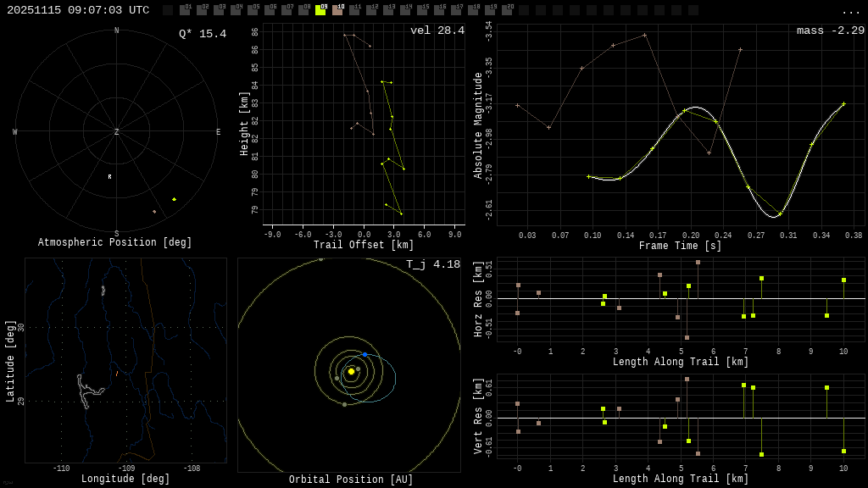
Task: Click the N compass label
Action: click(116, 30)
